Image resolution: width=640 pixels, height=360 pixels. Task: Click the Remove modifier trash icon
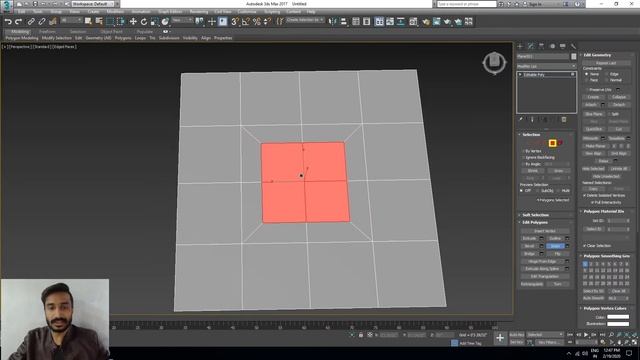click(x=564, y=120)
